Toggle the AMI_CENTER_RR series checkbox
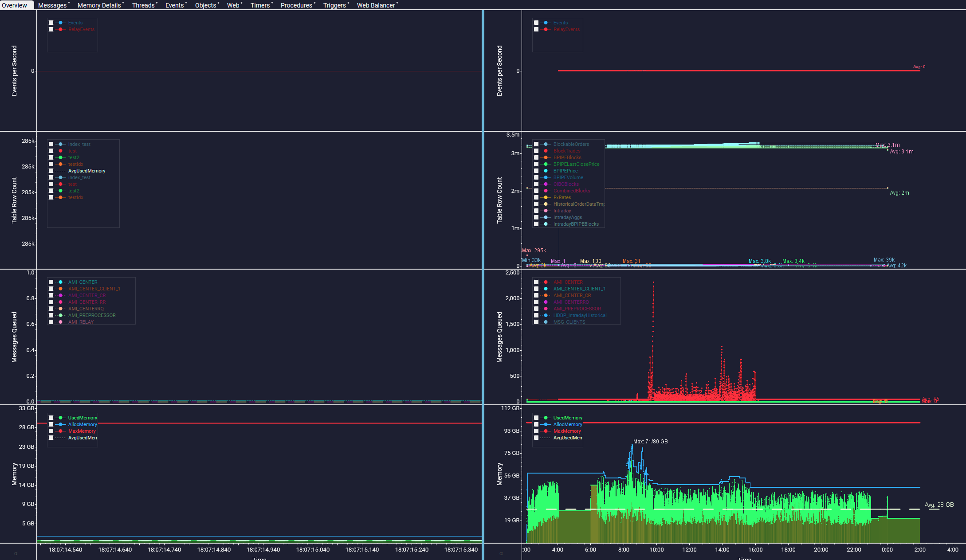This screenshot has height=560, width=966. [x=51, y=302]
